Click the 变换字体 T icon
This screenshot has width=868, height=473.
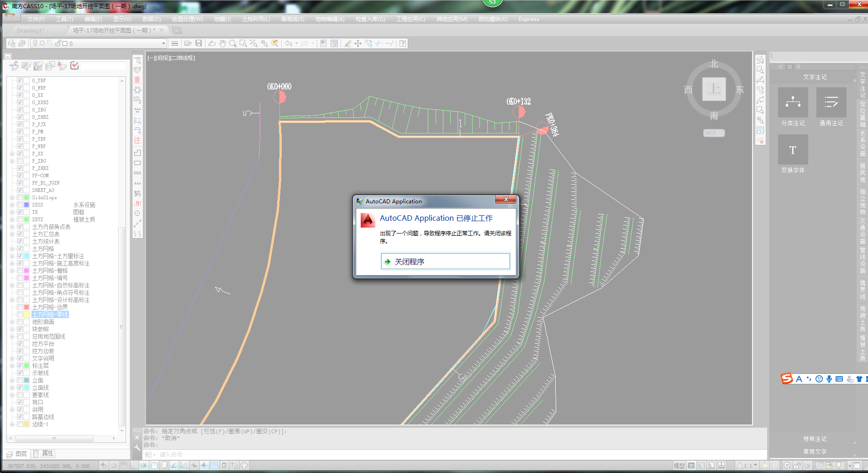coord(793,149)
